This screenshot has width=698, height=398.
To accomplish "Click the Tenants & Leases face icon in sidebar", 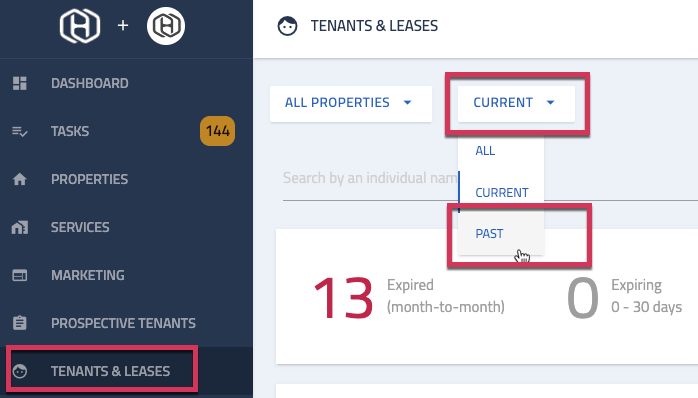I will click(x=20, y=371).
